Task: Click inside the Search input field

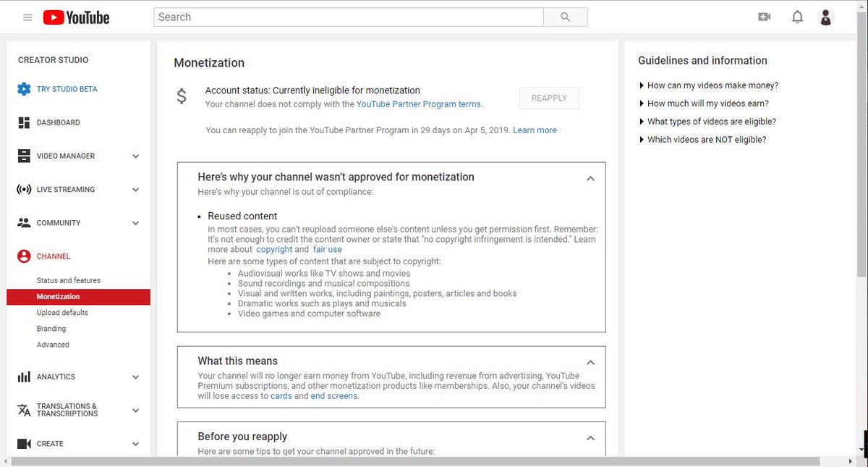Action: (x=349, y=17)
